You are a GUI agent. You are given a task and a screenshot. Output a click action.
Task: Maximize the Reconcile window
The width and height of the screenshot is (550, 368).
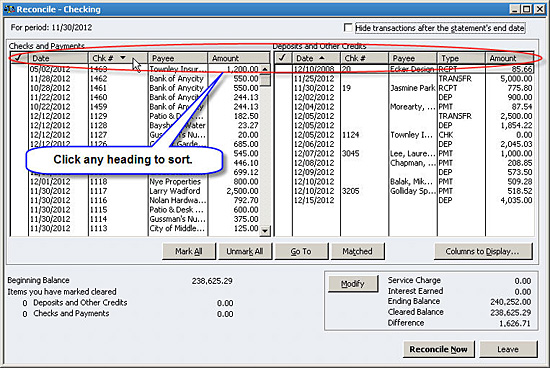527,9
